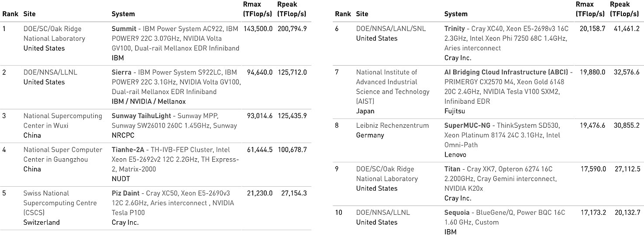This screenshot has width=644, height=237.
Task: Click the DOE/NNSA/LANL/SNL site name
Action: [391, 29]
